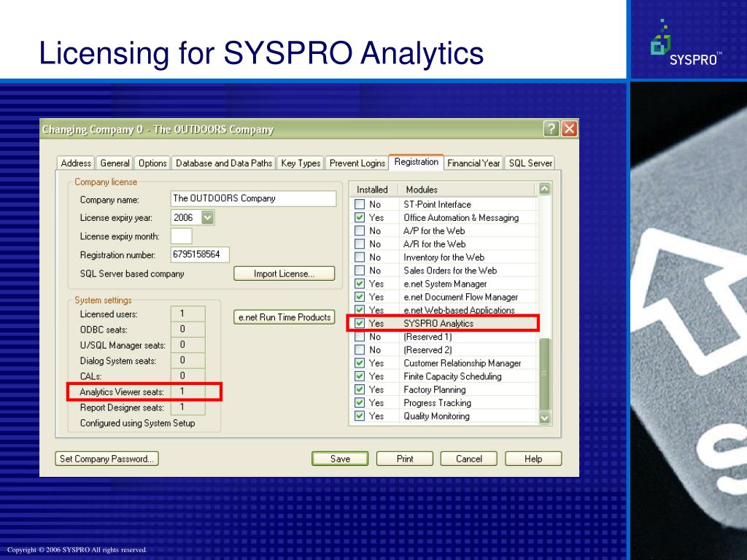Image resolution: width=747 pixels, height=560 pixels.
Task: Click the Licensed users value field
Action: coord(187,314)
